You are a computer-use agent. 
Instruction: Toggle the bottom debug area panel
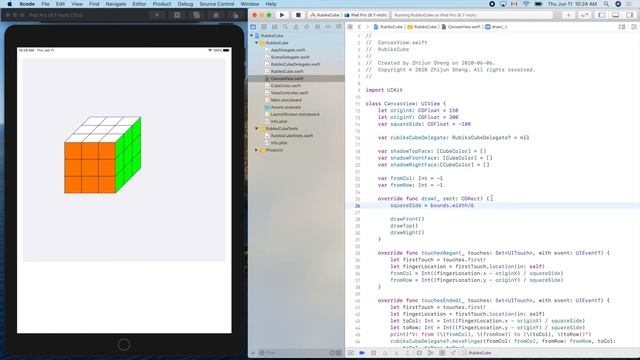tap(616, 15)
